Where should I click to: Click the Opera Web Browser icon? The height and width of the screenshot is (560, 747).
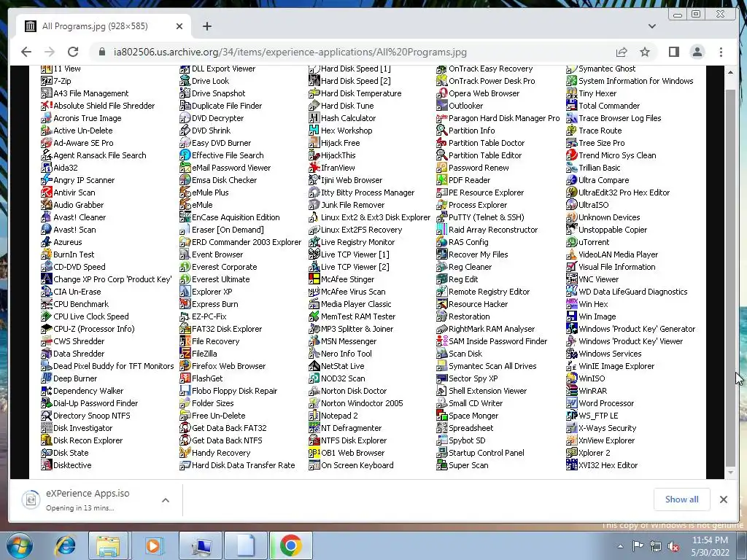441,93
